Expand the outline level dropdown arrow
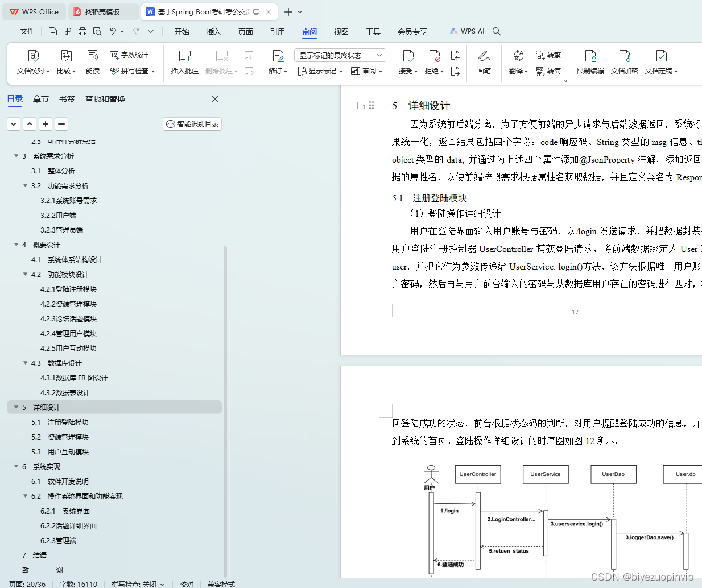The width and height of the screenshot is (702, 588). point(14,123)
